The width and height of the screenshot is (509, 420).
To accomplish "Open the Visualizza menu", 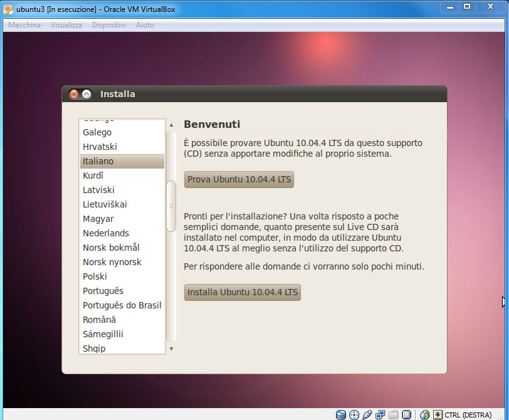I will click(x=66, y=25).
